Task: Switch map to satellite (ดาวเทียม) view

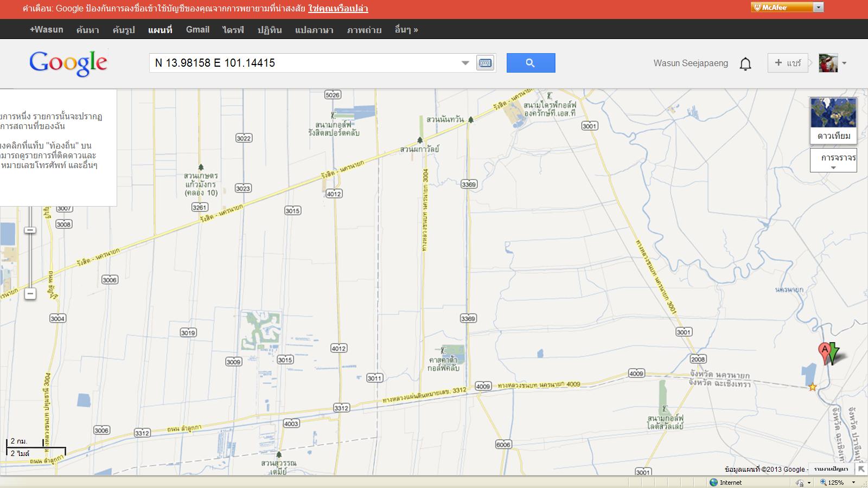Action: (833, 120)
